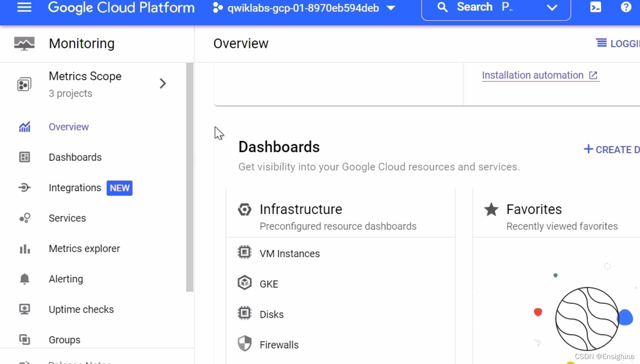Open Services in the sidebar
Screen dimensions: 640x364
point(67,218)
